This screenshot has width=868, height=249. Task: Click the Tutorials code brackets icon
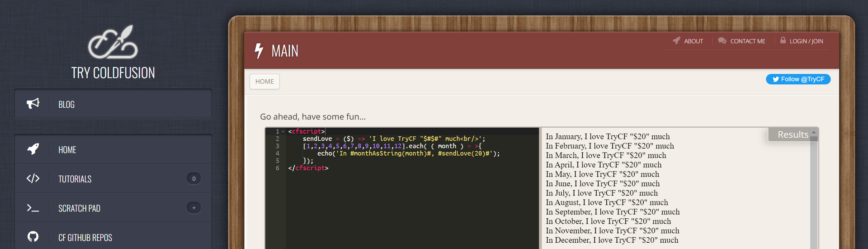(x=33, y=178)
